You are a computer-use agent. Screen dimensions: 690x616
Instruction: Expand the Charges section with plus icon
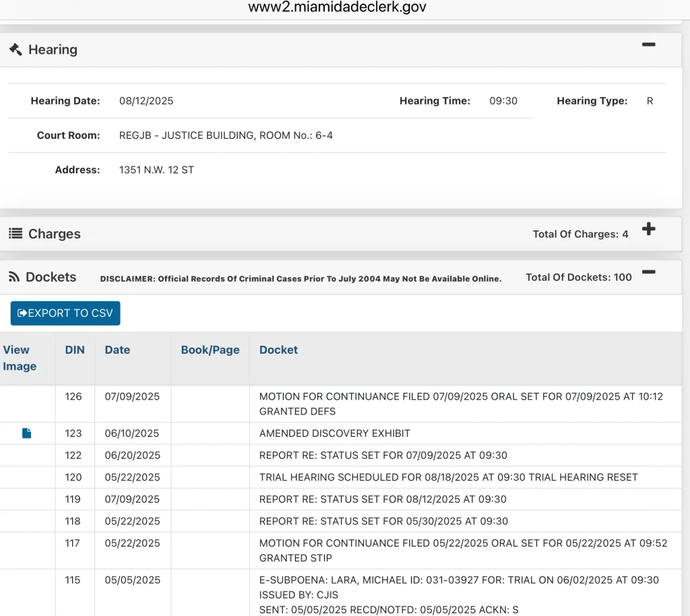pyautogui.click(x=648, y=229)
